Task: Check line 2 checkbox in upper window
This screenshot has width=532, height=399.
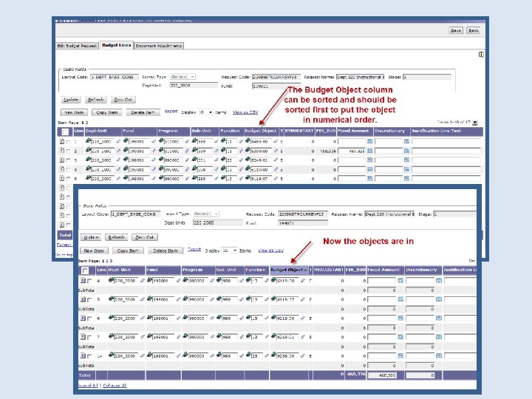Action: (69, 151)
